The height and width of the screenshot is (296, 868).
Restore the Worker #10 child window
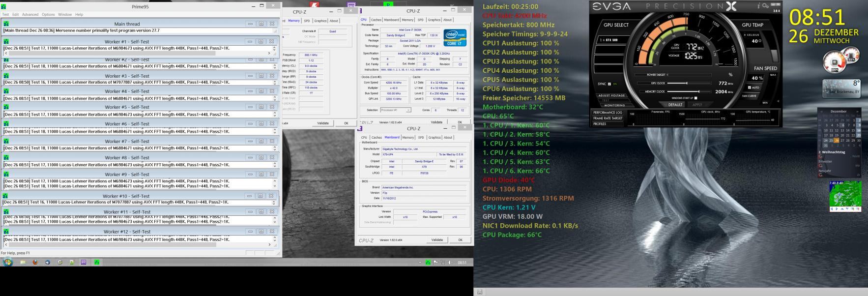click(x=261, y=196)
